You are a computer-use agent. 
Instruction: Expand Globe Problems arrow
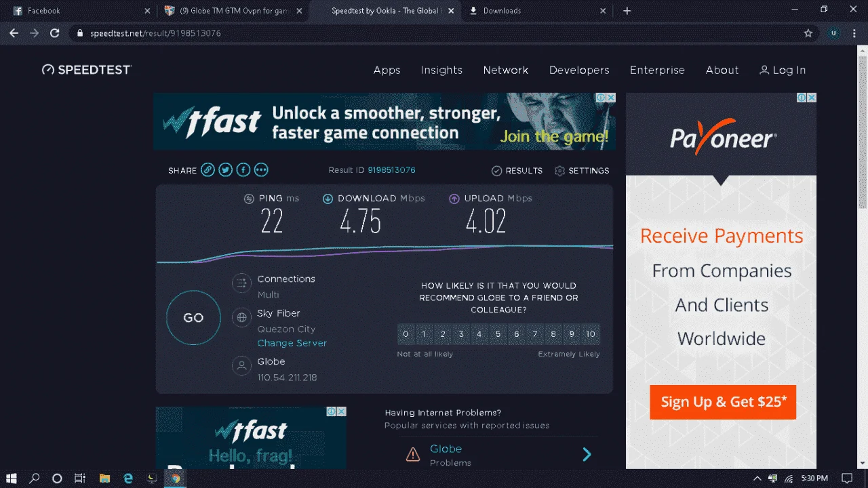point(587,455)
